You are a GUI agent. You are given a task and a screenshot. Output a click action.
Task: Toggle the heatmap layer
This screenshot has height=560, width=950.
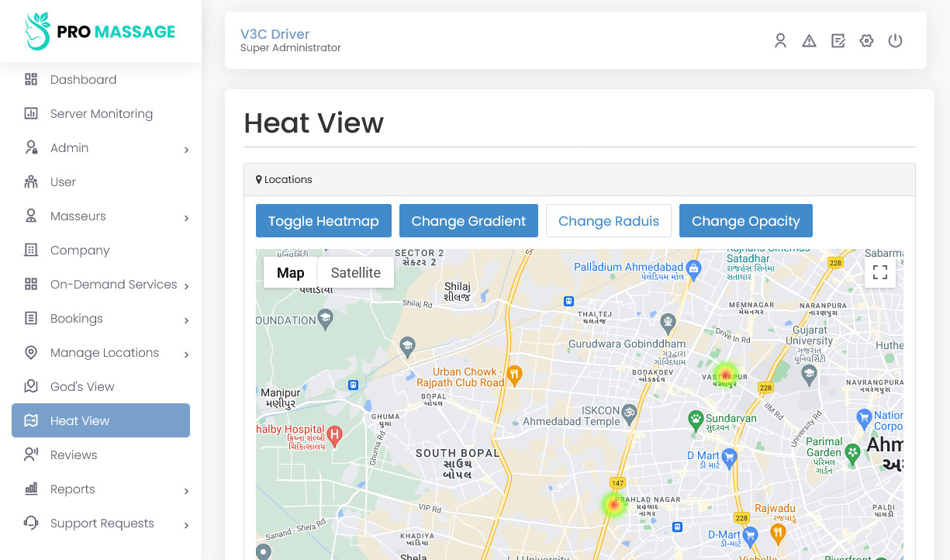pos(323,221)
